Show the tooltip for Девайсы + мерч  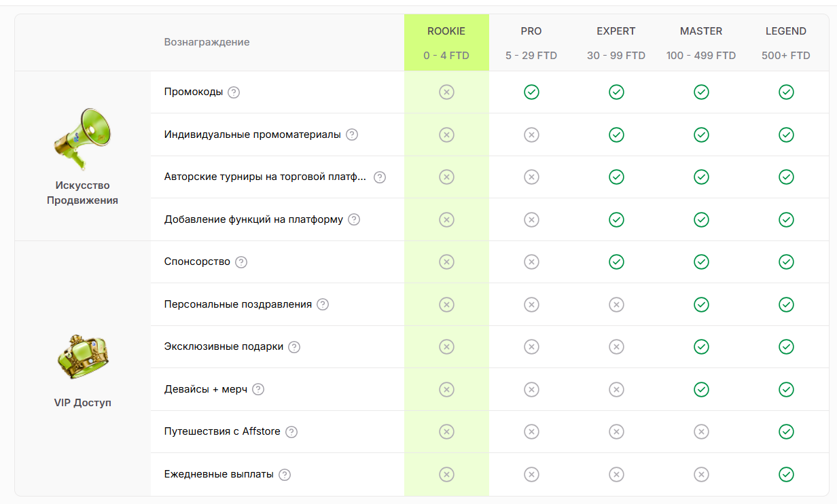tap(258, 389)
